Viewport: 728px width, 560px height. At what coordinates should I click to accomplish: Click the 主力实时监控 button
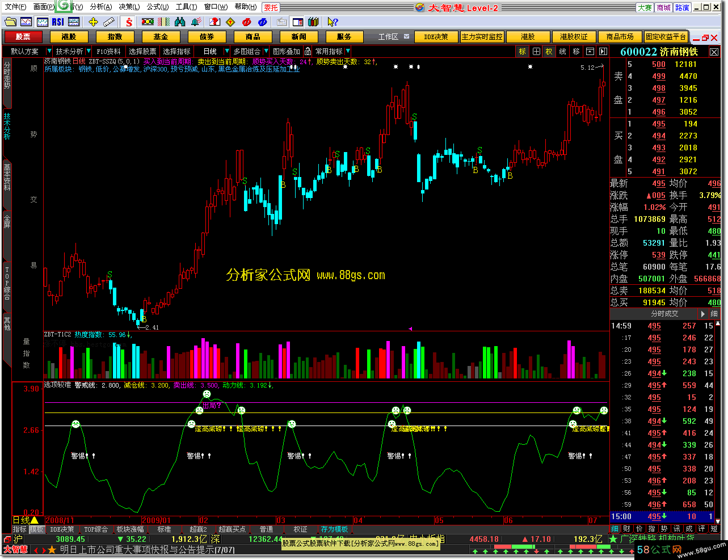pyautogui.click(x=482, y=37)
